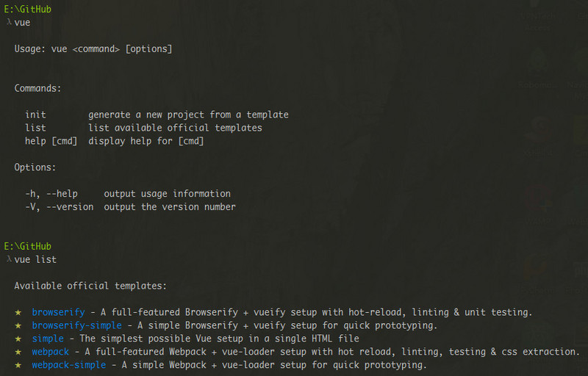Viewport: 588px width, 376px height.
Task: Click the lambda prompt before 'vue list'
Action: 8,259
